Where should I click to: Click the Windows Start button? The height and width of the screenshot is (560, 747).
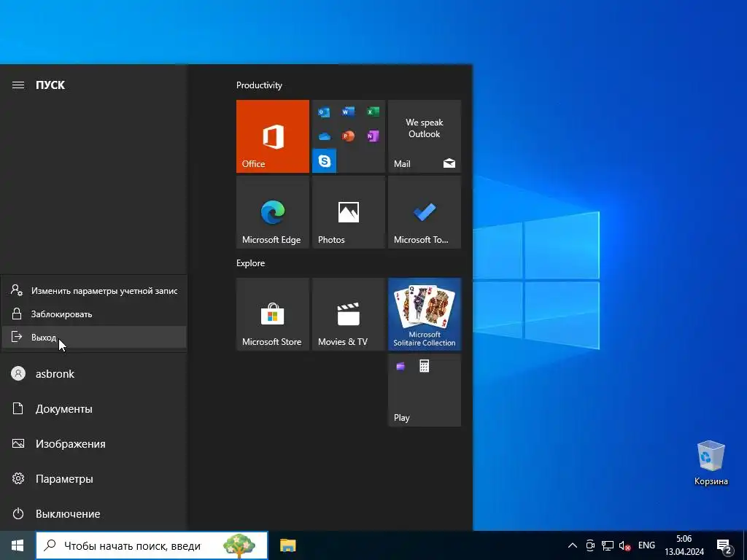coord(18,545)
